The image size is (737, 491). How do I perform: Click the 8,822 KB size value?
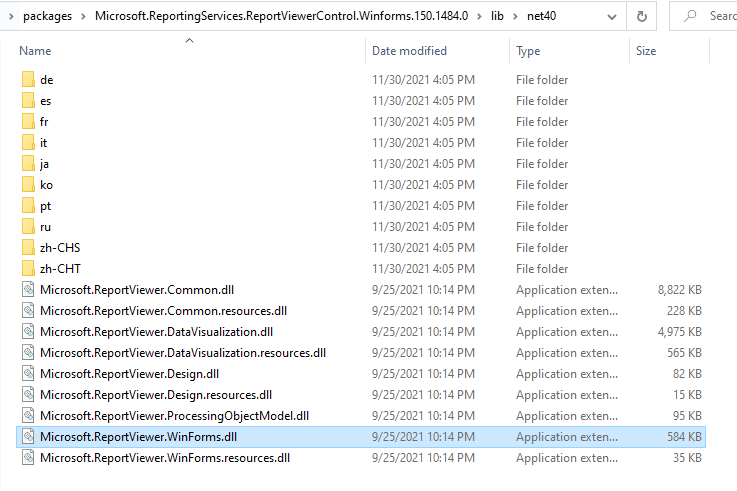click(x=680, y=290)
